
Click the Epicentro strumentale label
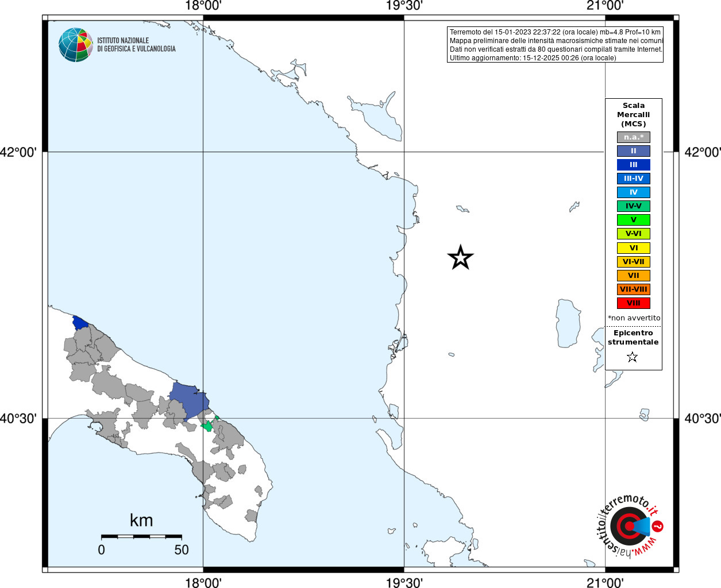pyautogui.click(x=633, y=338)
